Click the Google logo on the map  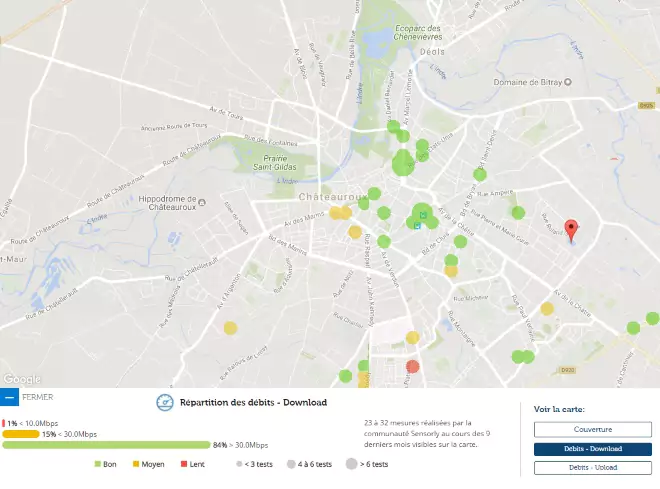pyautogui.click(x=22, y=379)
